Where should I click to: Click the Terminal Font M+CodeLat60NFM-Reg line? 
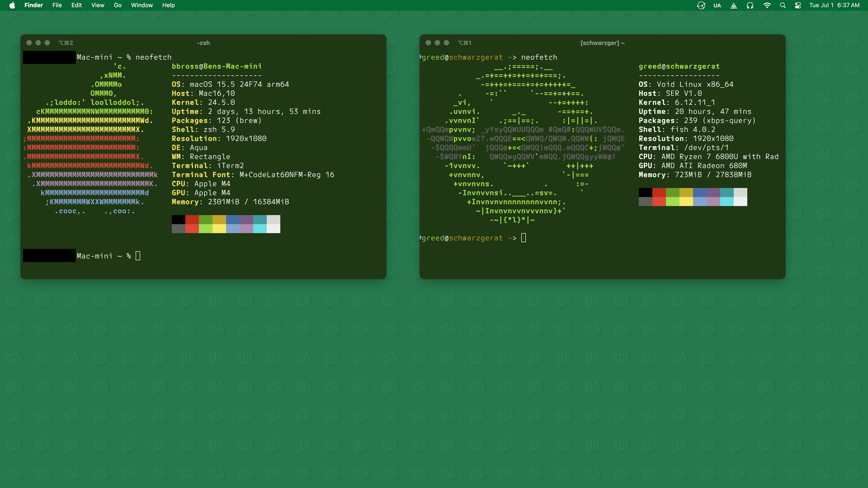pos(253,175)
